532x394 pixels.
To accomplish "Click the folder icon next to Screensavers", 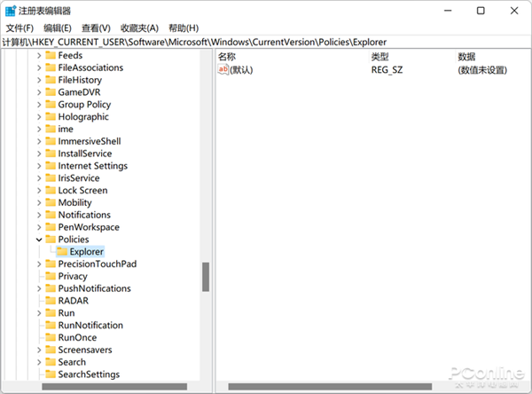I will [51, 350].
